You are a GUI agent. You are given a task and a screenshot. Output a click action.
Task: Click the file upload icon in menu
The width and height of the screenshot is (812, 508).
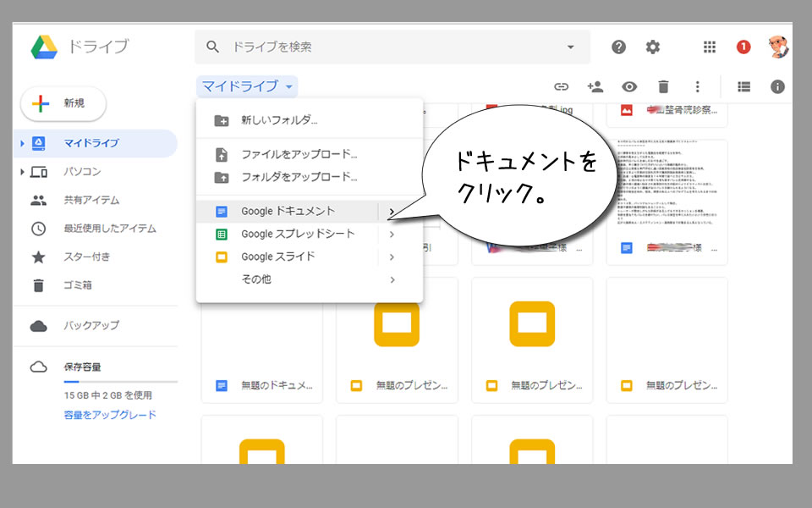point(221,154)
